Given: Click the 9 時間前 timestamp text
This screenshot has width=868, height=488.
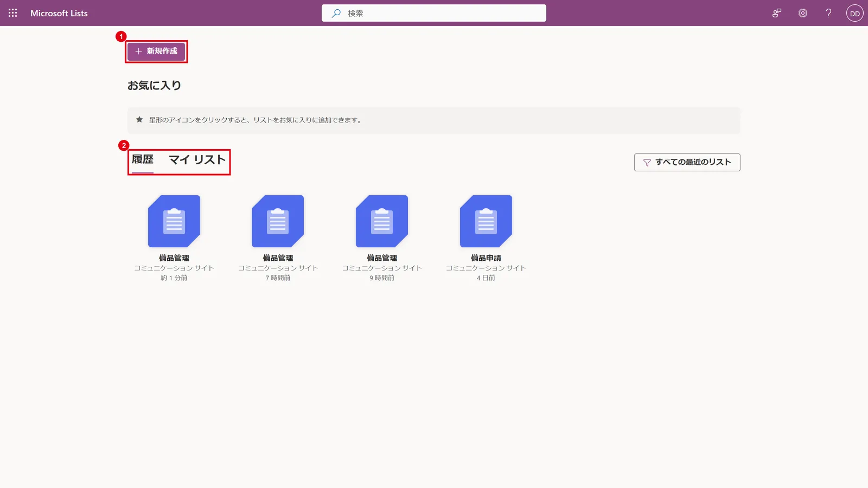Looking at the screenshot, I should coord(382,278).
